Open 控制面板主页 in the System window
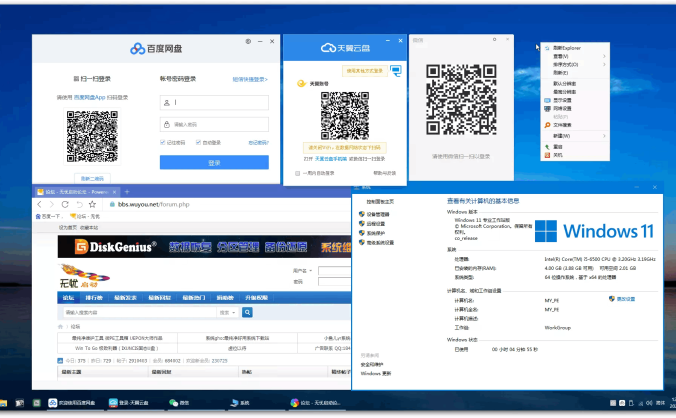Screen dimensions: 676x418 coord(380,202)
